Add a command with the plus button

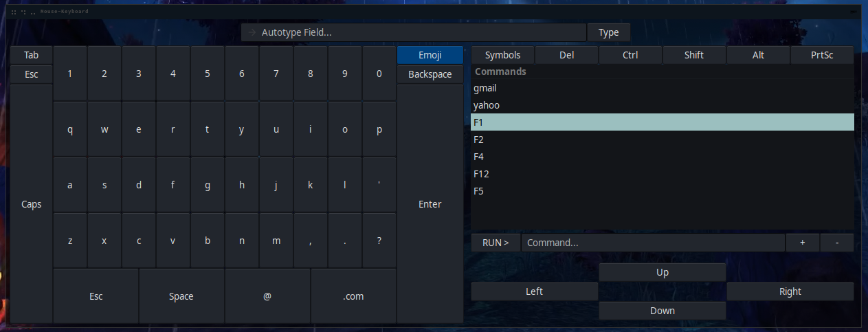(803, 243)
